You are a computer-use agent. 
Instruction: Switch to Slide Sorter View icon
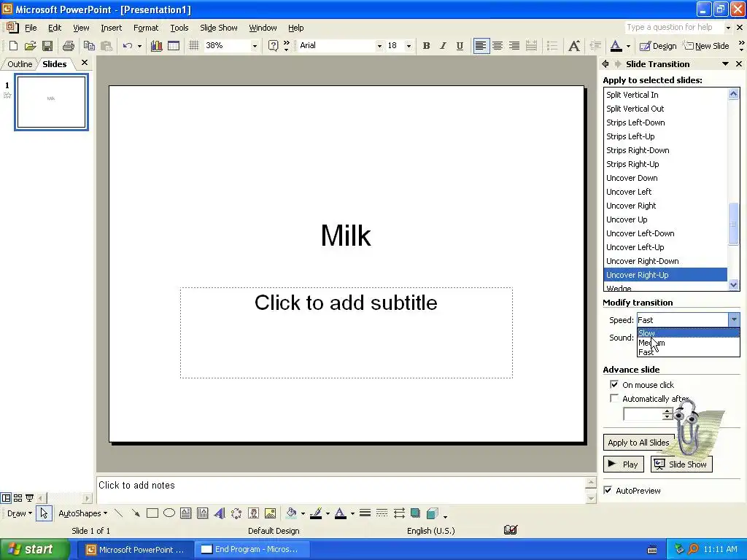click(x=18, y=498)
